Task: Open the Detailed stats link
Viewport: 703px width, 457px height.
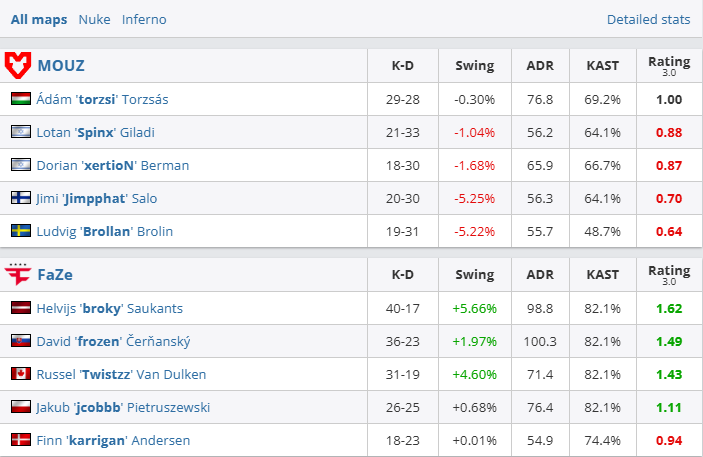Action: tap(648, 19)
